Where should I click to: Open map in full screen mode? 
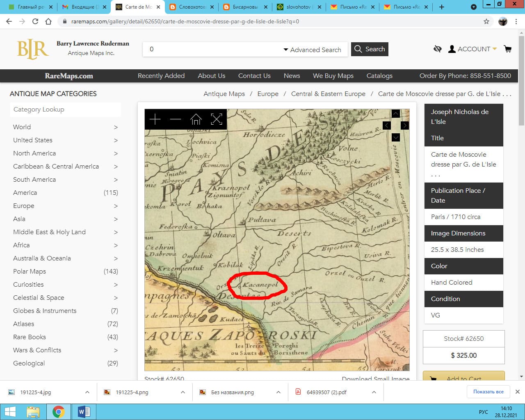pos(217,119)
